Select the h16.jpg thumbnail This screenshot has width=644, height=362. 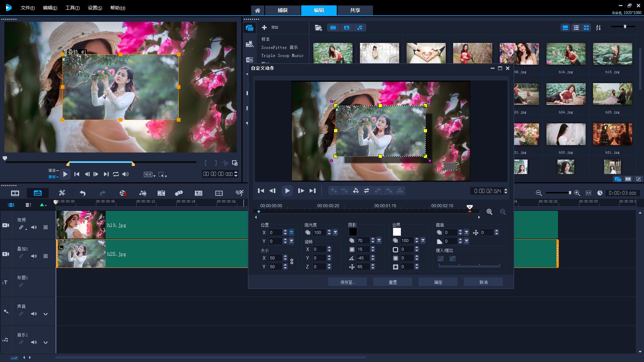[x=566, y=54]
